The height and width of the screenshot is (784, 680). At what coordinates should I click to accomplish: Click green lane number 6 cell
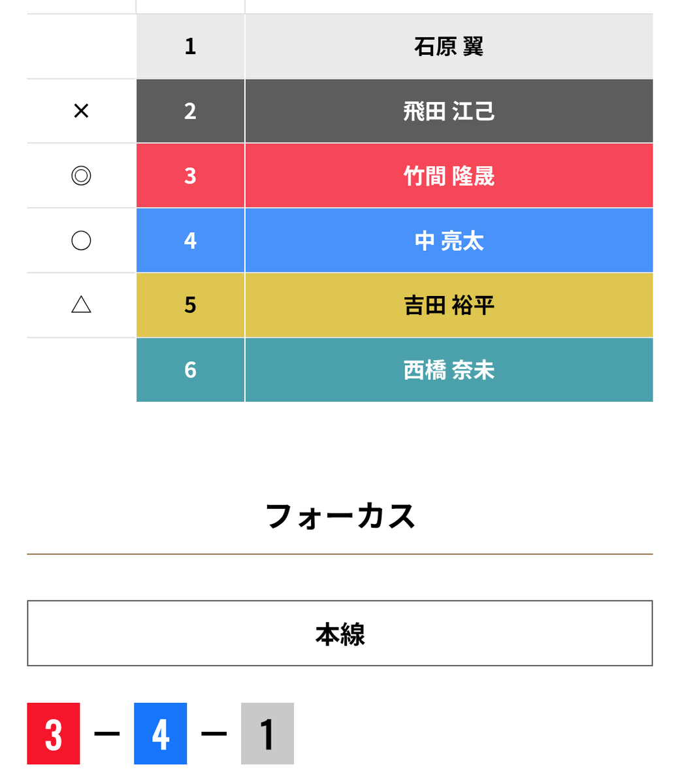tap(190, 370)
